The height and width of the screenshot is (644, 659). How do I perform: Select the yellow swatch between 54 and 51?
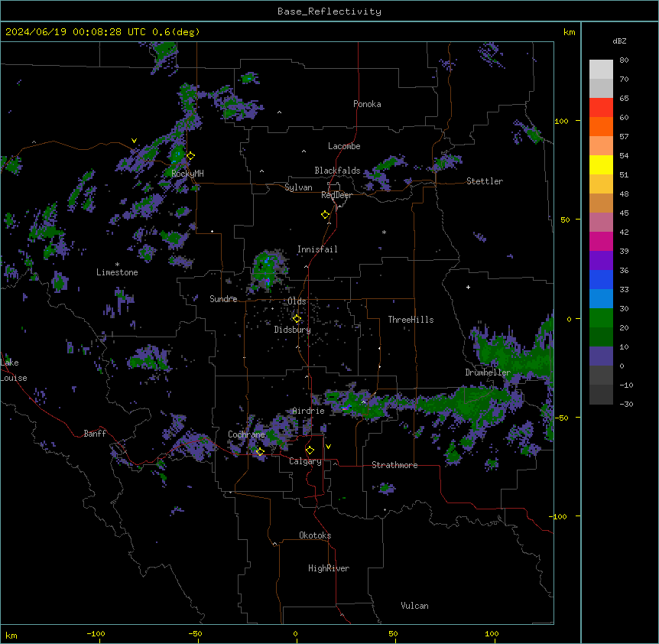coord(601,164)
